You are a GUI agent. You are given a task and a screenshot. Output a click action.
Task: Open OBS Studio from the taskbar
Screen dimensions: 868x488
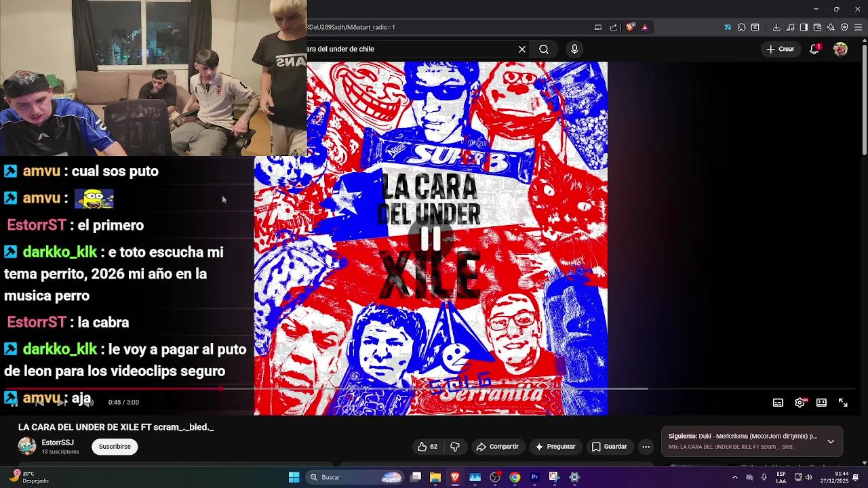click(495, 477)
